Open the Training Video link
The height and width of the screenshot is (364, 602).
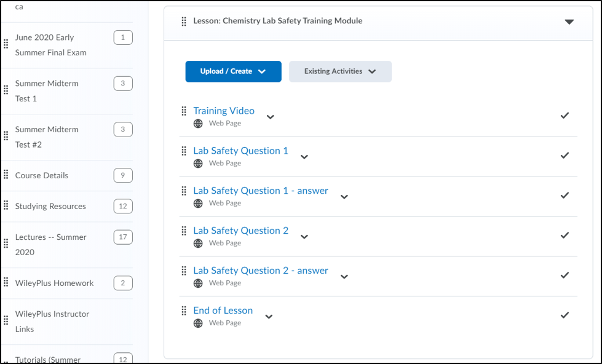pyautogui.click(x=224, y=111)
